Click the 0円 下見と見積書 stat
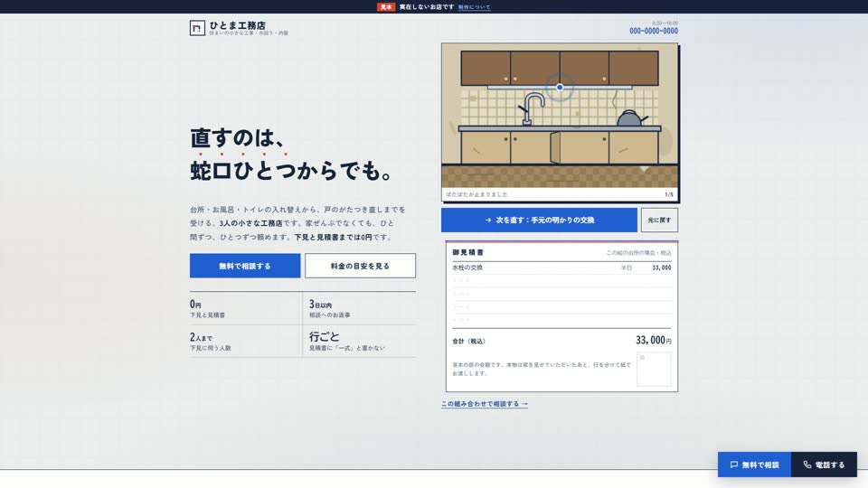 245,308
